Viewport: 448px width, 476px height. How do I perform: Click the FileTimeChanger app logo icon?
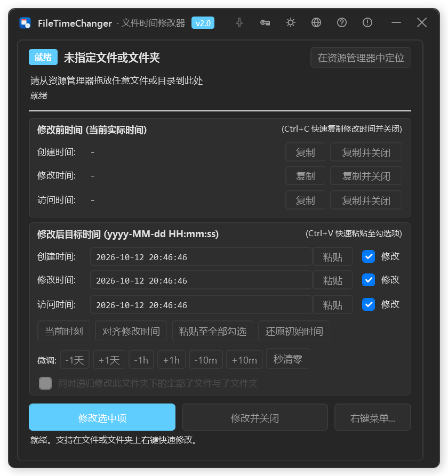25,23
